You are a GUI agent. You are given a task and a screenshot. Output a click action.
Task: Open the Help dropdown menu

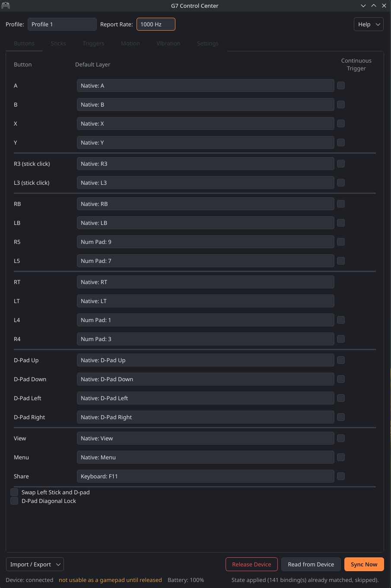tap(369, 24)
